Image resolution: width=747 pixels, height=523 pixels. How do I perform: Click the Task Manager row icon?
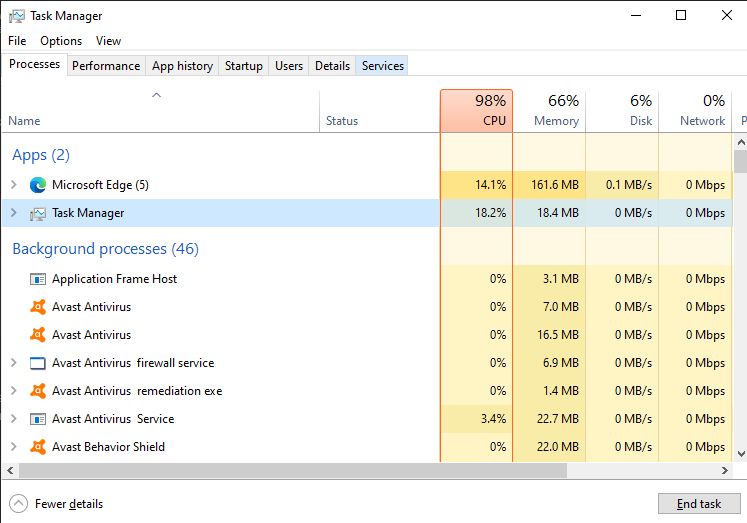pos(38,213)
